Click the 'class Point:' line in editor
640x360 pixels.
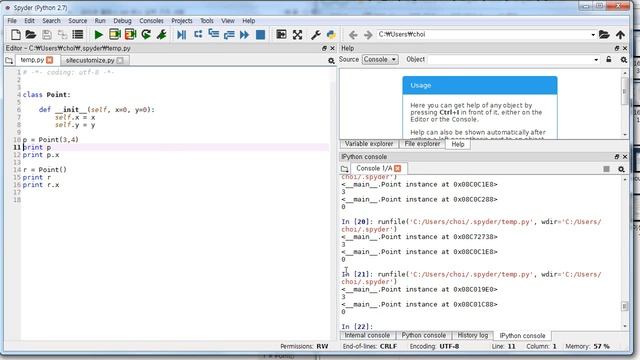click(x=47, y=95)
